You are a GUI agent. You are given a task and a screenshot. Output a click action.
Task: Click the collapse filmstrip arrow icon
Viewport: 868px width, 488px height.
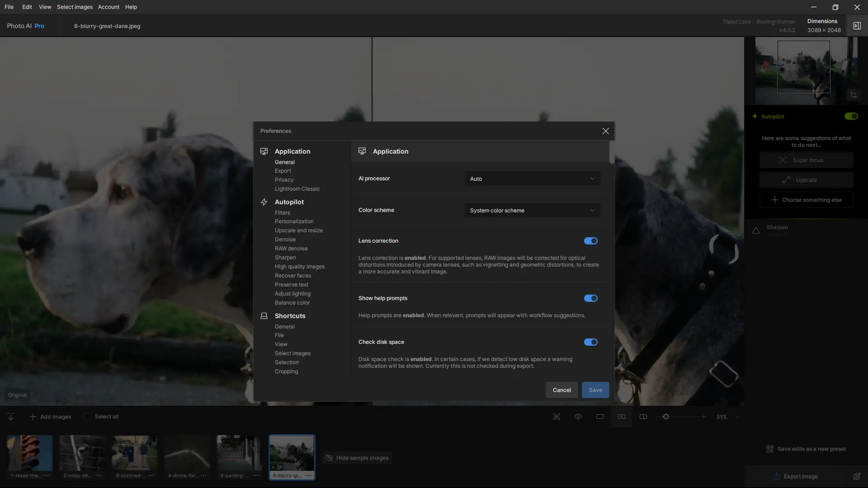coord(11,417)
